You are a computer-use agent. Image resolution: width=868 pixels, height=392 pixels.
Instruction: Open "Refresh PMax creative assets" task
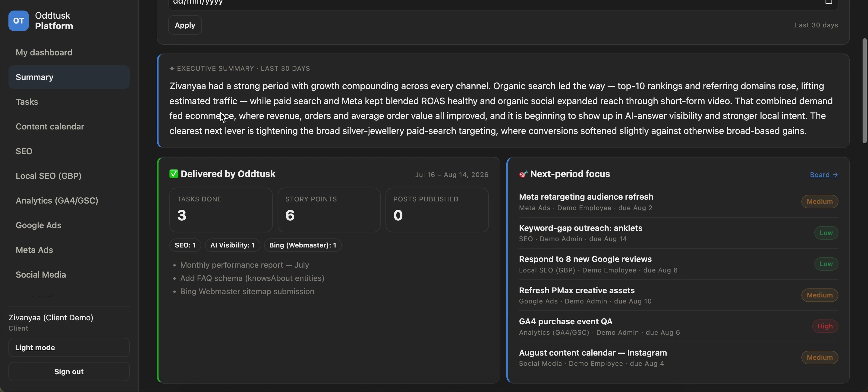tap(577, 290)
